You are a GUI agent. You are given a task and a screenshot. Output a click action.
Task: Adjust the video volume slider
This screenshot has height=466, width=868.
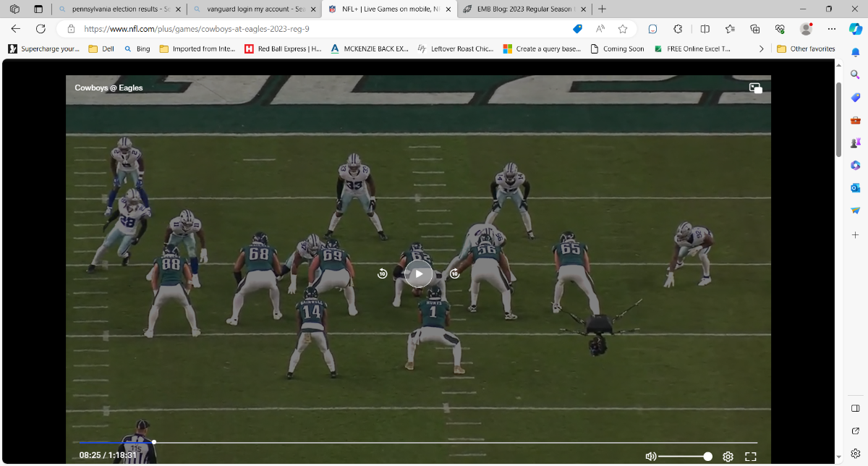pyautogui.click(x=684, y=457)
